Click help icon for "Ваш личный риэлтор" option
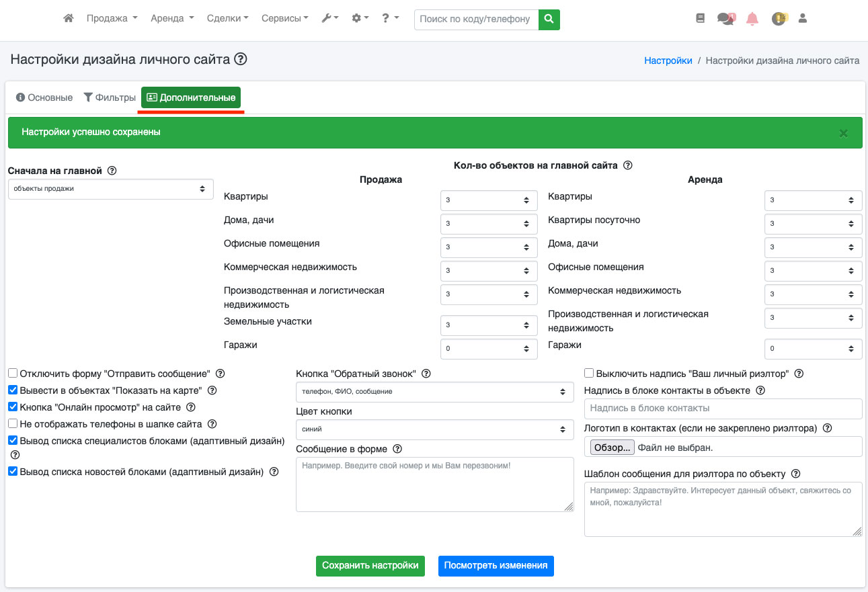 [799, 374]
